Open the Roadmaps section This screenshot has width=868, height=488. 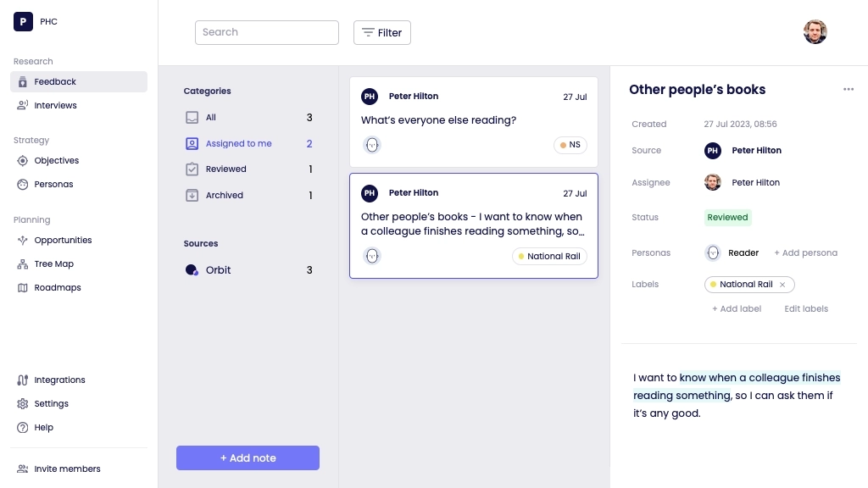pos(57,287)
